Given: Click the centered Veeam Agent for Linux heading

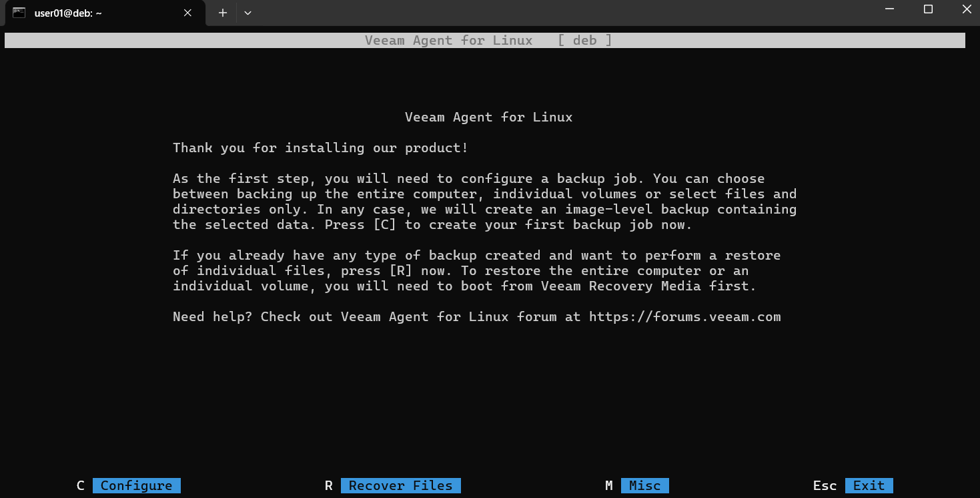Looking at the screenshot, I should point(488,117).
